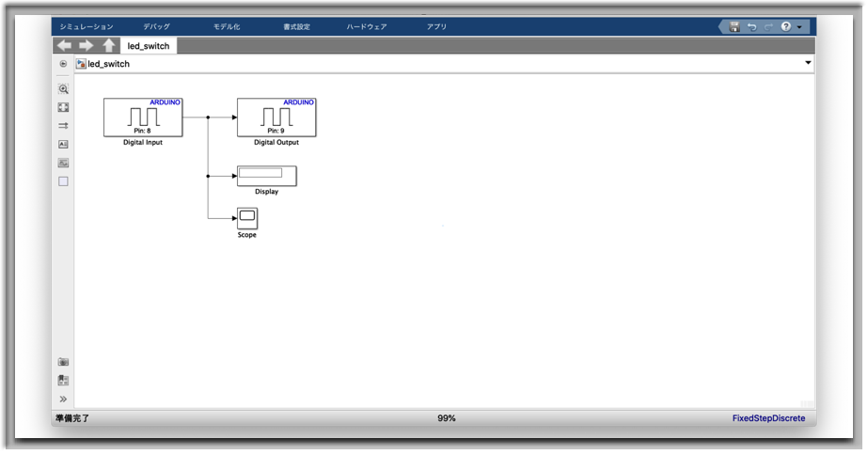Click the undo arrow icon
The image size is (868, 455).
[x=751, y=27]
